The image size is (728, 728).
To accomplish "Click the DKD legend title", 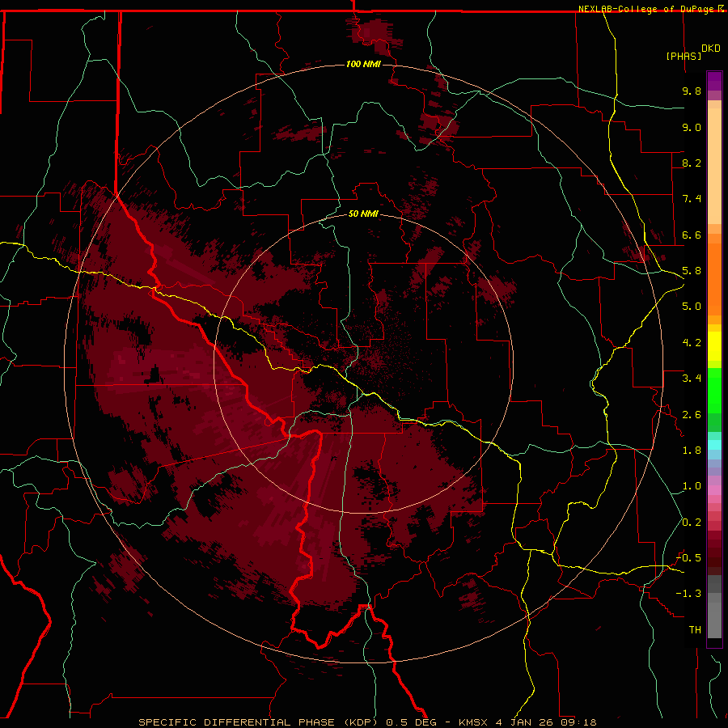I will (x=711, y=49).
